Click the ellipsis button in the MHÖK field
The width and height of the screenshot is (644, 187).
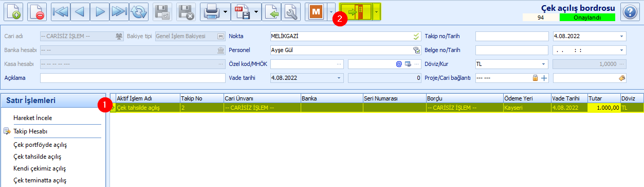(417, 64)
